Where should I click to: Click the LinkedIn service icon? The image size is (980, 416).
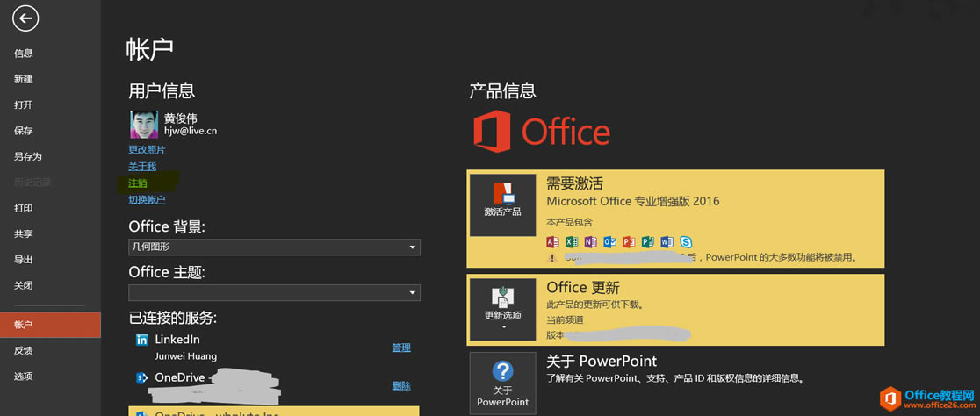[x=142, y=340]
